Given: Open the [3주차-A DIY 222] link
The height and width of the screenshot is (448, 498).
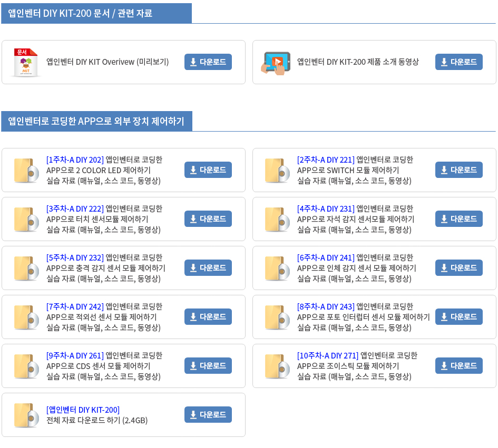Looking at the screenshot, I should click(x=75, y=208).
